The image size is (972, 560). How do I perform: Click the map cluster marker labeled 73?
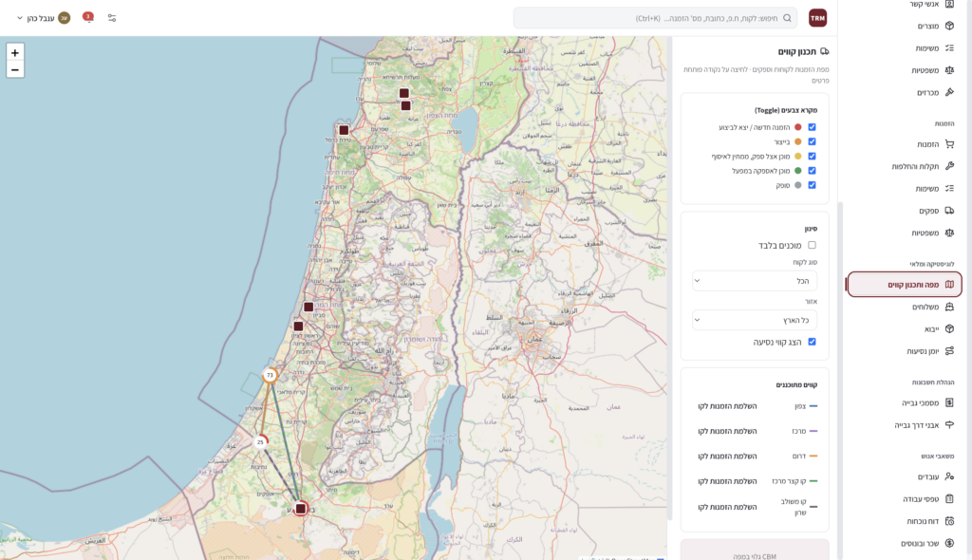[270, 375]
